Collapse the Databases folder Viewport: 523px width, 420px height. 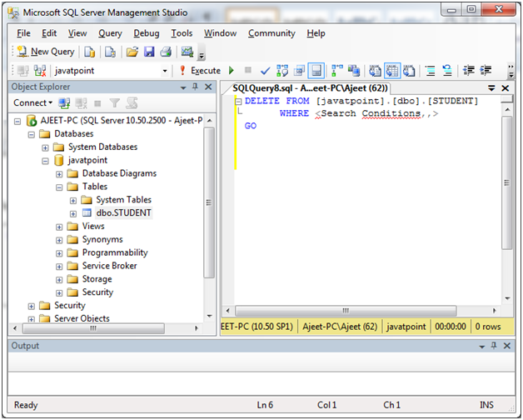pos(32,134)
